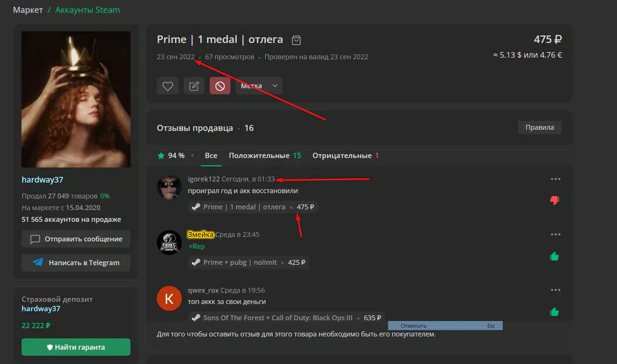Open Sons Of The Forest 635 ₽ item
The height and width of the screenshot is (364, 617).
(x=286, y=318)
